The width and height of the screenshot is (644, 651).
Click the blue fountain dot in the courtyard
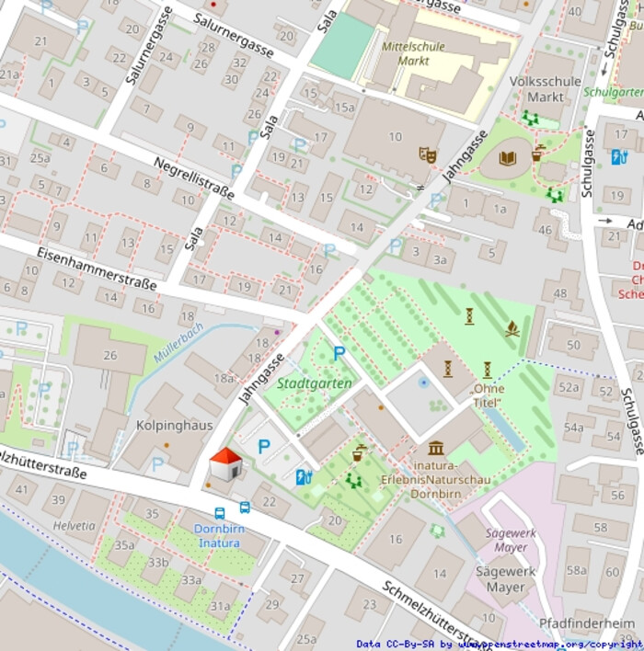tap(423, 381)
